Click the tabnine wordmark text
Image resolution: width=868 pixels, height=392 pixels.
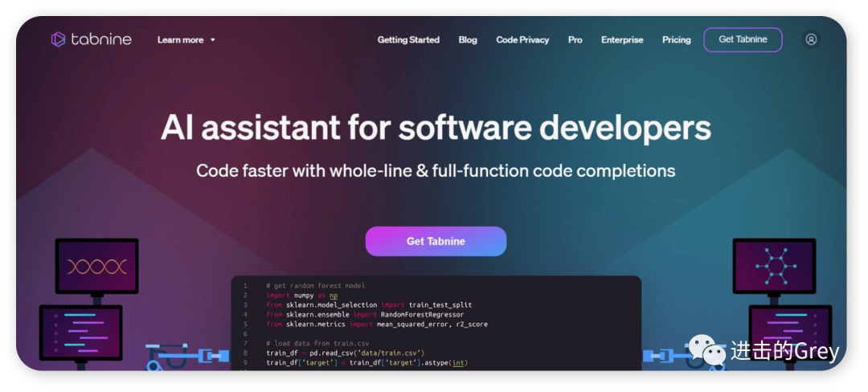(x=101, y=39)
